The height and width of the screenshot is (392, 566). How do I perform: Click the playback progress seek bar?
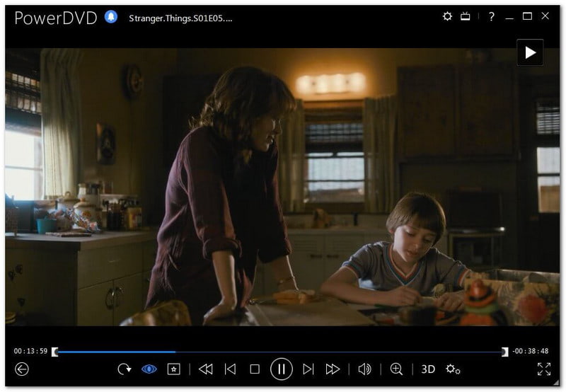coord(283,352)
